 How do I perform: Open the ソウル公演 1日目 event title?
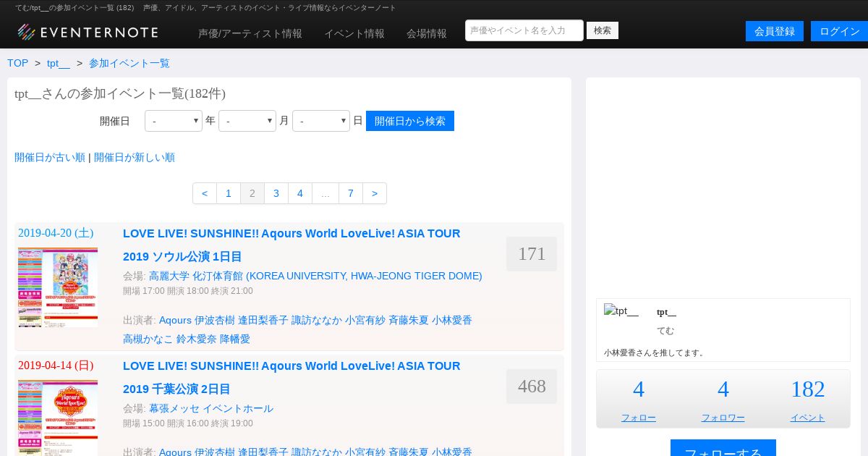pos(292,245)
